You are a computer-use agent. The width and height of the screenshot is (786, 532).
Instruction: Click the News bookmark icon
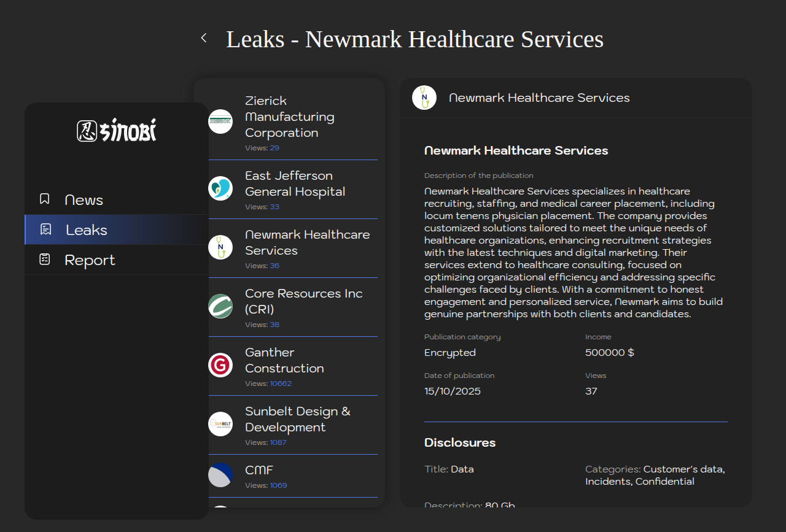45,199
